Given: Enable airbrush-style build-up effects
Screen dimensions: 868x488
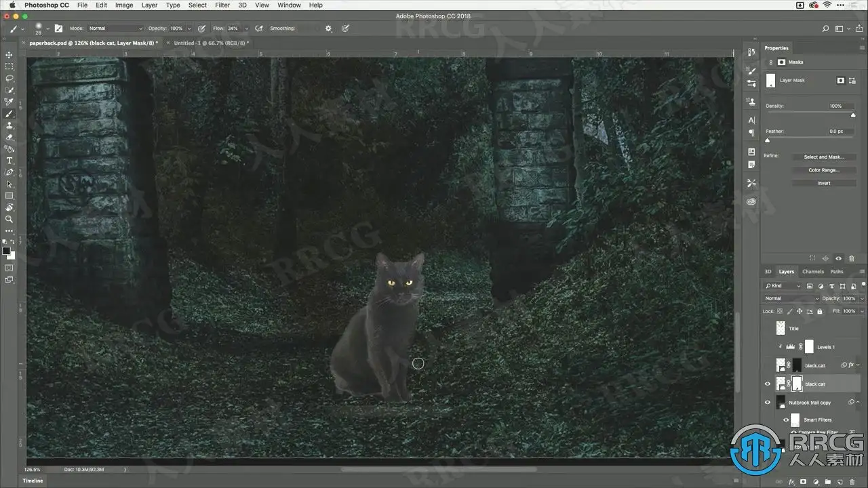Looking at the screenshot, I should pos(258,28).
